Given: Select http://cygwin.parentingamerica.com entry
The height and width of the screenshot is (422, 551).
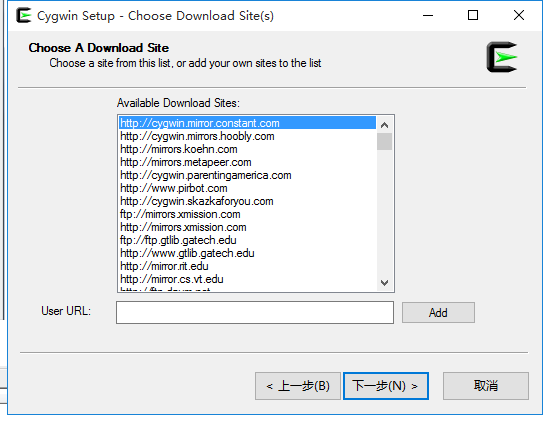Looking at the screenshot, I should click(x=247, y=175).
